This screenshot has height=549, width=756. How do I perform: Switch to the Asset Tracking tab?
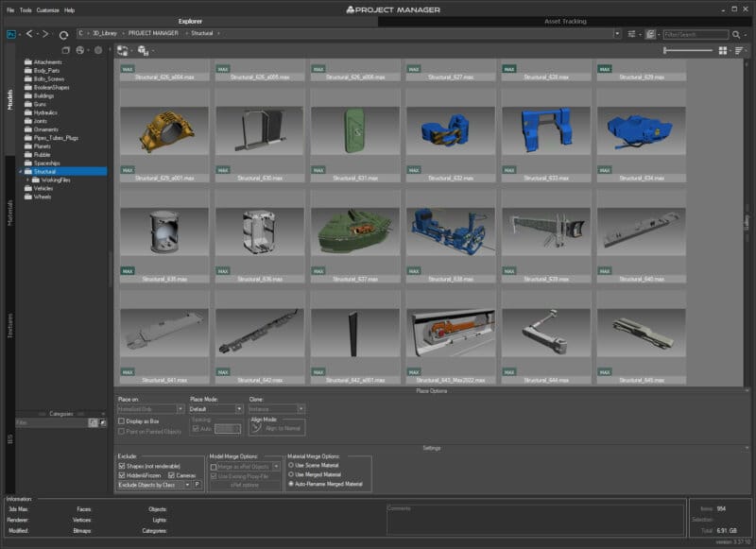(x=565, y=21)
